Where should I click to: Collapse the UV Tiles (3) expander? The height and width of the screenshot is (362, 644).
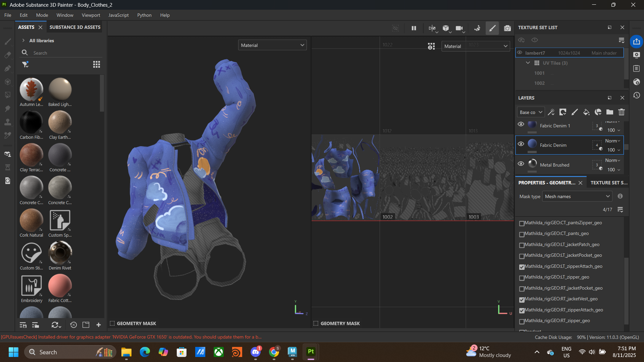528,63
